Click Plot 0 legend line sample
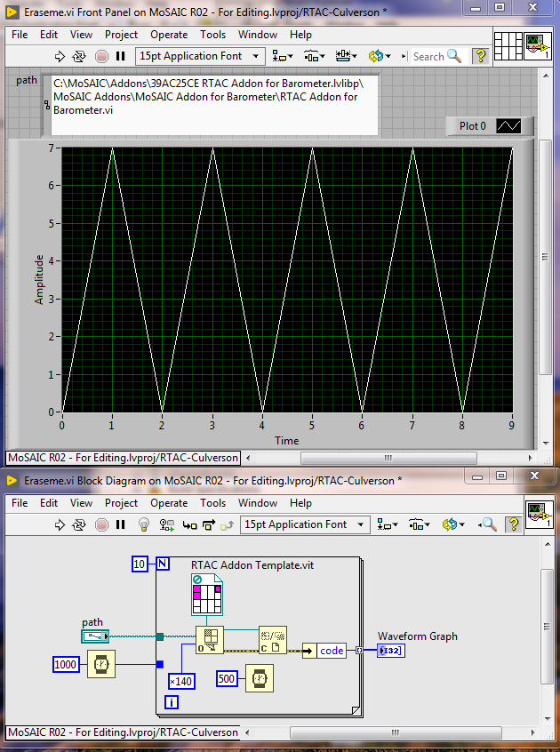 click(x=508, y=126)
